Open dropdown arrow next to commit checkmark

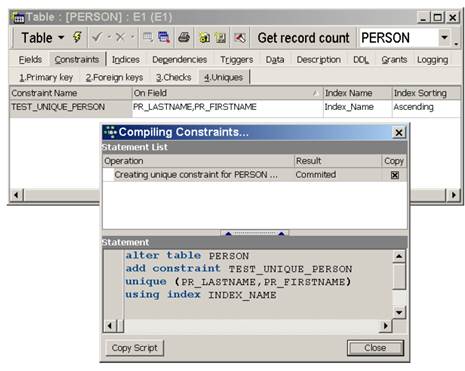coord(109,37)
